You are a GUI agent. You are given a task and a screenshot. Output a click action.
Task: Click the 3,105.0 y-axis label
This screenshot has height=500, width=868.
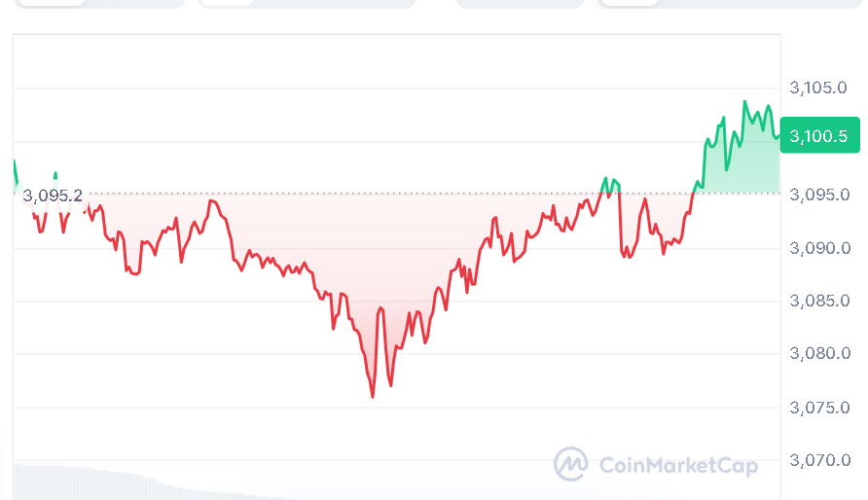click(819, 89)
